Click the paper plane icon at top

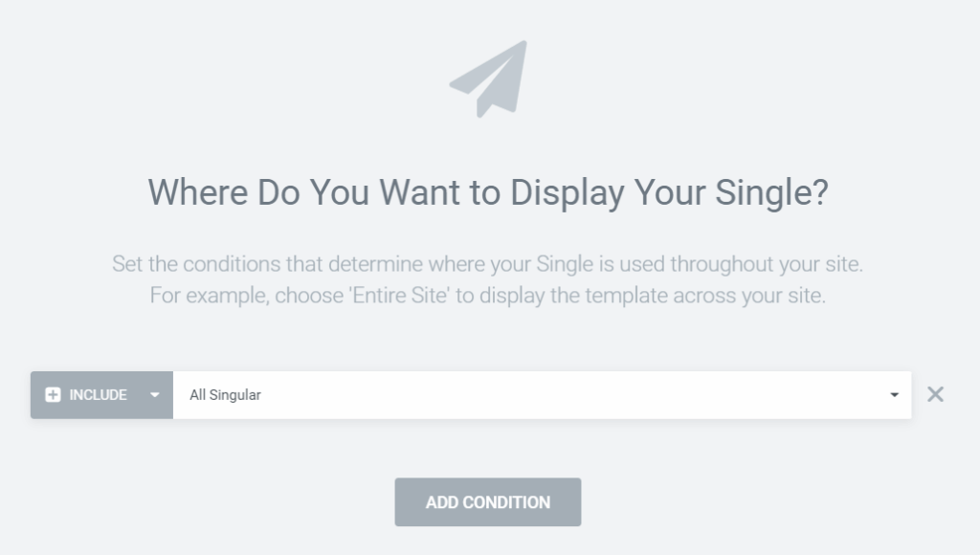pos(489,78)
